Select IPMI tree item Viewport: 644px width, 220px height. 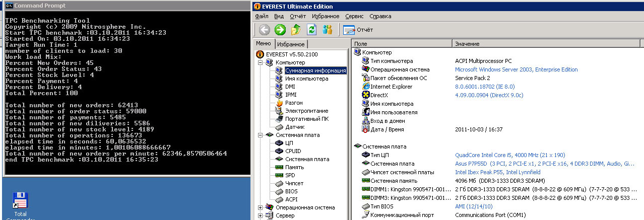coord(291,95)
